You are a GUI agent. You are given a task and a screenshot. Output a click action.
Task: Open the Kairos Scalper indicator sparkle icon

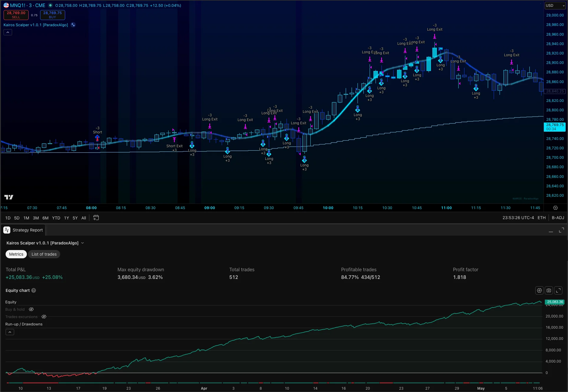tap(73, 25)
